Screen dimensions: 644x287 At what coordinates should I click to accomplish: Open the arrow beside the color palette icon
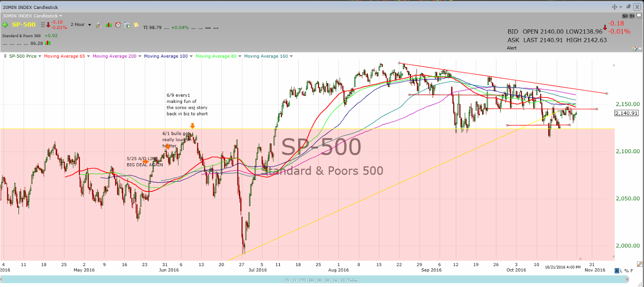(x=640, y=49)
